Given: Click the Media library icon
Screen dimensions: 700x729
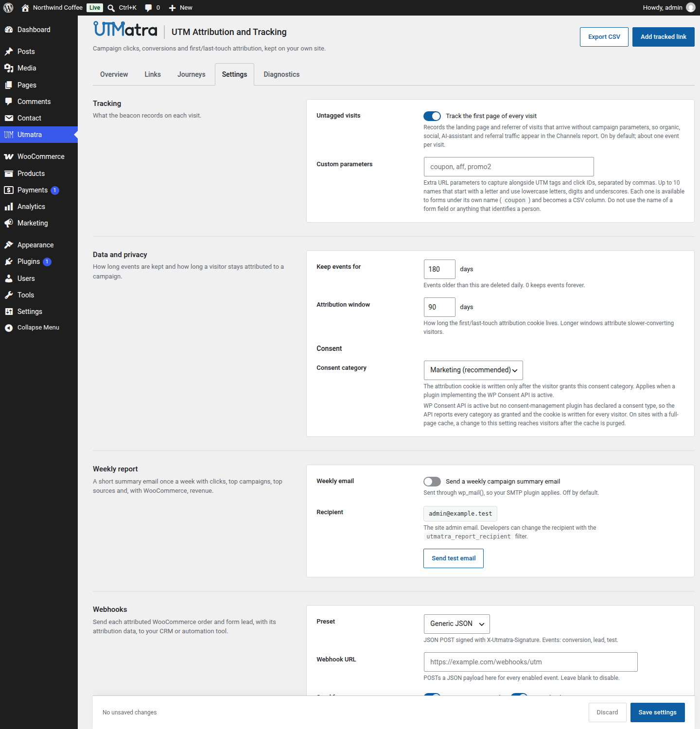Looking at the screenshot, I should (9, 68).
